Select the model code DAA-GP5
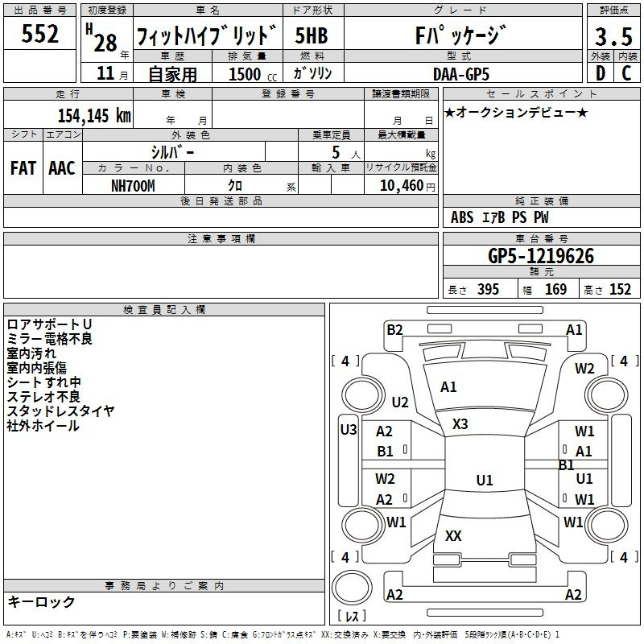 (x=461, y=74)
